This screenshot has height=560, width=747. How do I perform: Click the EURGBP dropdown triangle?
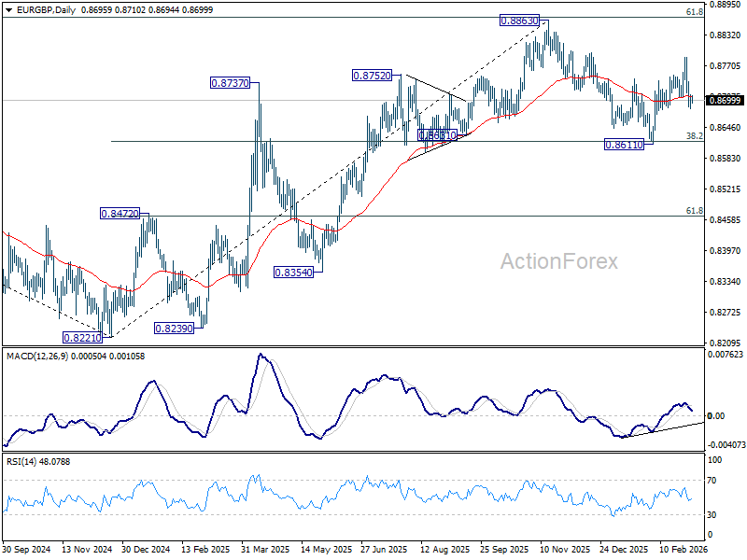[x=9, y=10]
